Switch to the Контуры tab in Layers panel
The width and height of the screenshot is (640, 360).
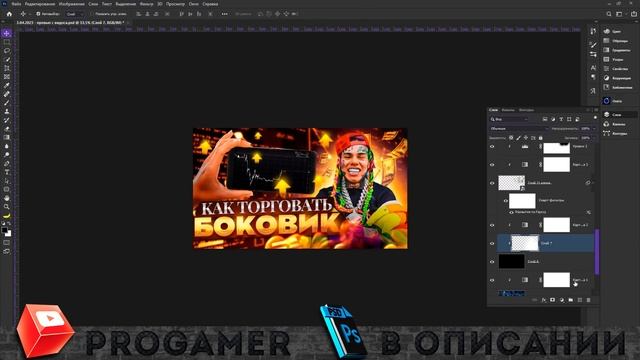click(526, 110)
